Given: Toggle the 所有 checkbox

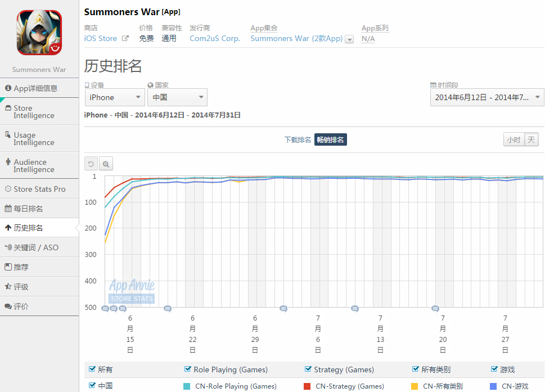Looking at the screenshot, I should (x=92, y=369).
